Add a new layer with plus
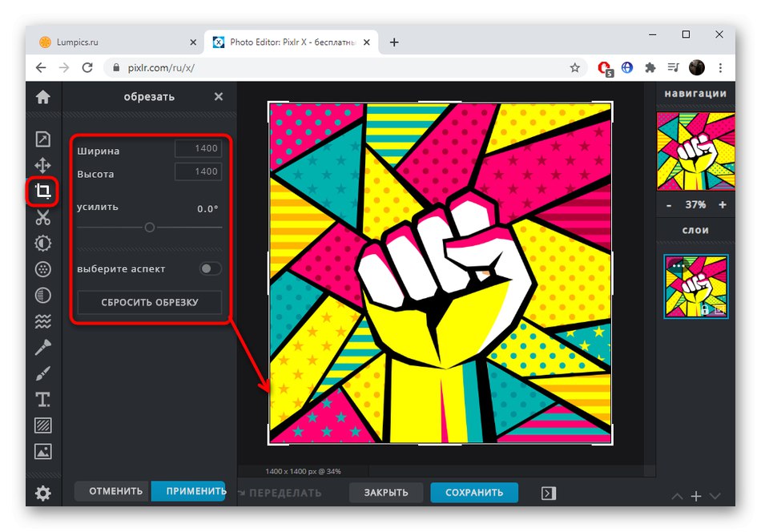Viewport: 761px width, 532px height. tap(696, 496)
